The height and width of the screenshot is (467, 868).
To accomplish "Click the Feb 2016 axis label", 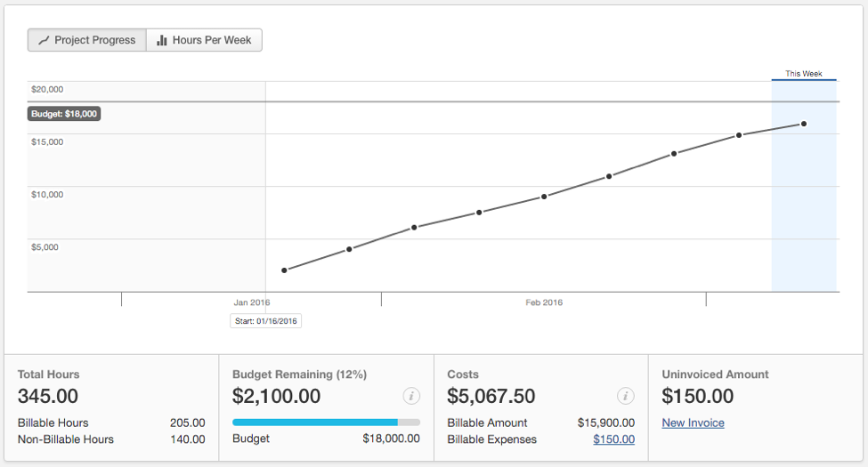I will click(544, 302).
